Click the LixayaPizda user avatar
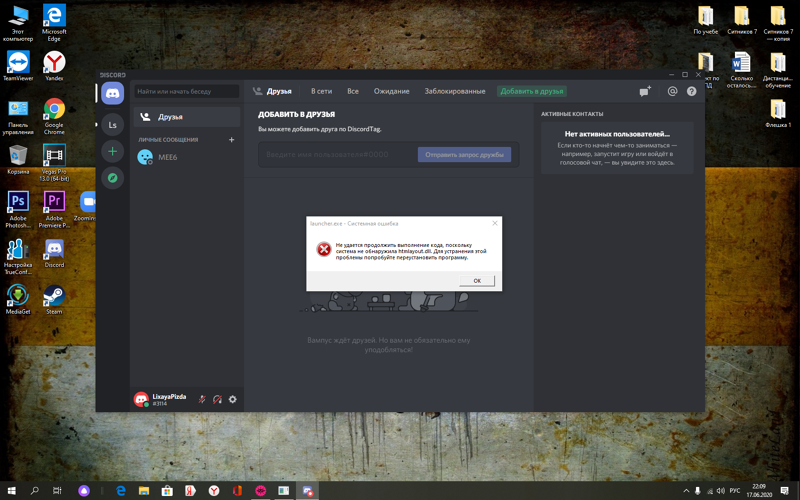Viewport: 800px width, 500px height. tap(141, 399)
